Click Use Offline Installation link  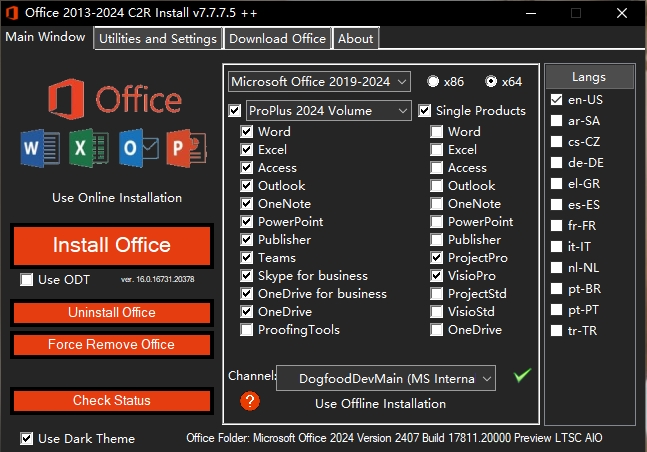click(380, 403)
